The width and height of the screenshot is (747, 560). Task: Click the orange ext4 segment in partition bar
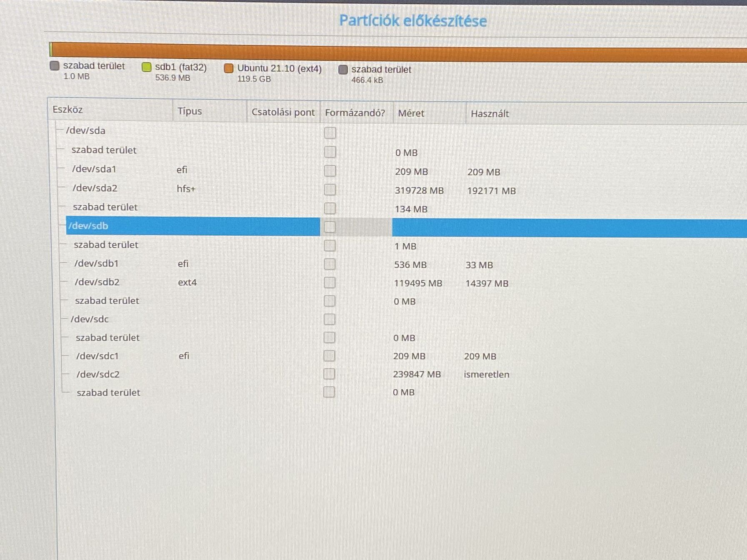(x=399, y=53)
